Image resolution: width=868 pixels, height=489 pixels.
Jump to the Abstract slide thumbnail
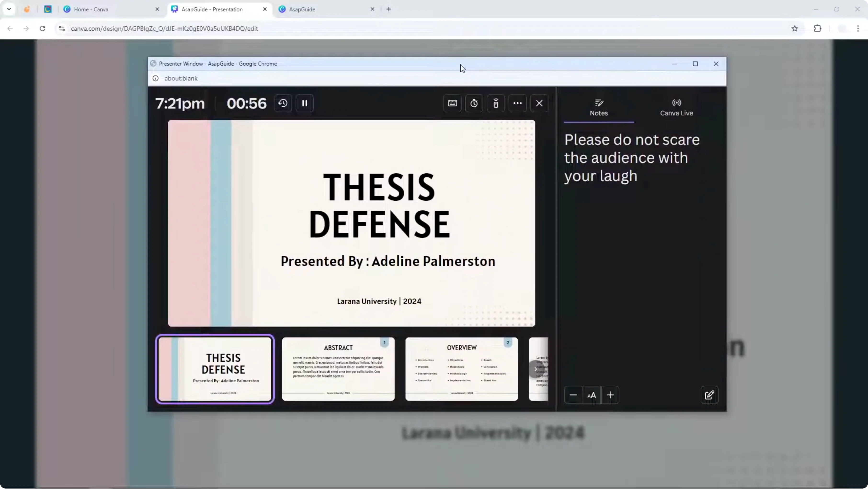(338, 369)
